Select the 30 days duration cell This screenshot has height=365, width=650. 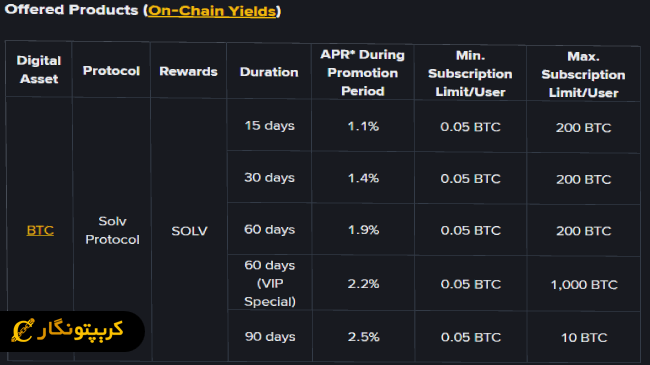point(269,178)
